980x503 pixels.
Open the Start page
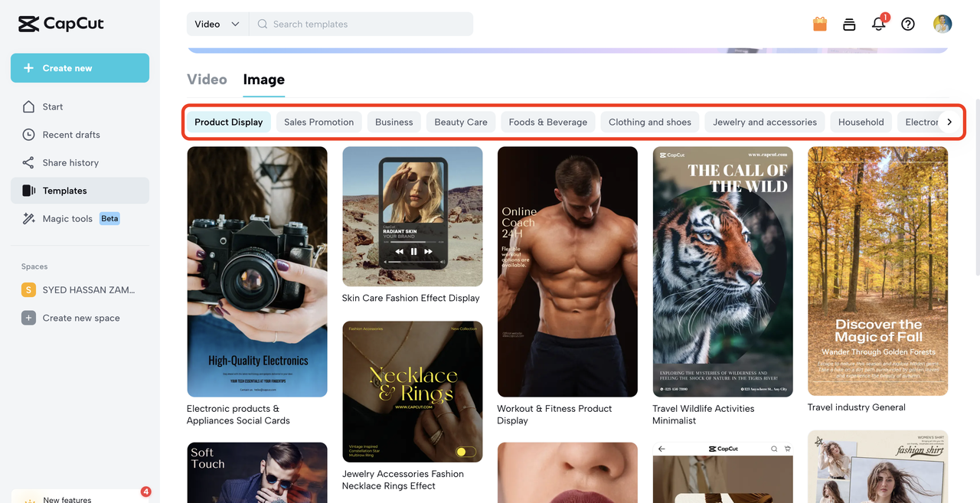coord(80,106)
